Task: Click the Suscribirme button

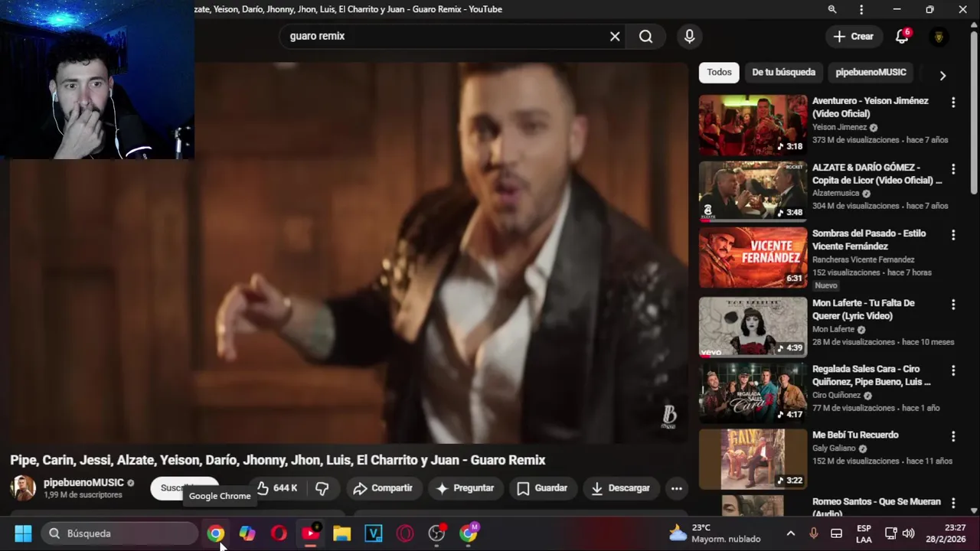Action: pos(185,487)
